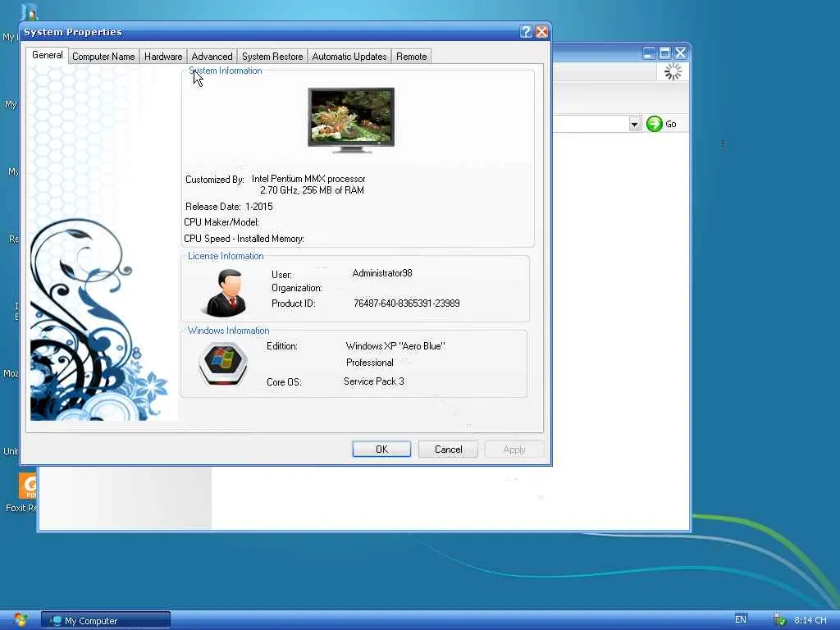Open the Hardware tab
Viewport: 840px width, 630px height.
tap(163, 57)
